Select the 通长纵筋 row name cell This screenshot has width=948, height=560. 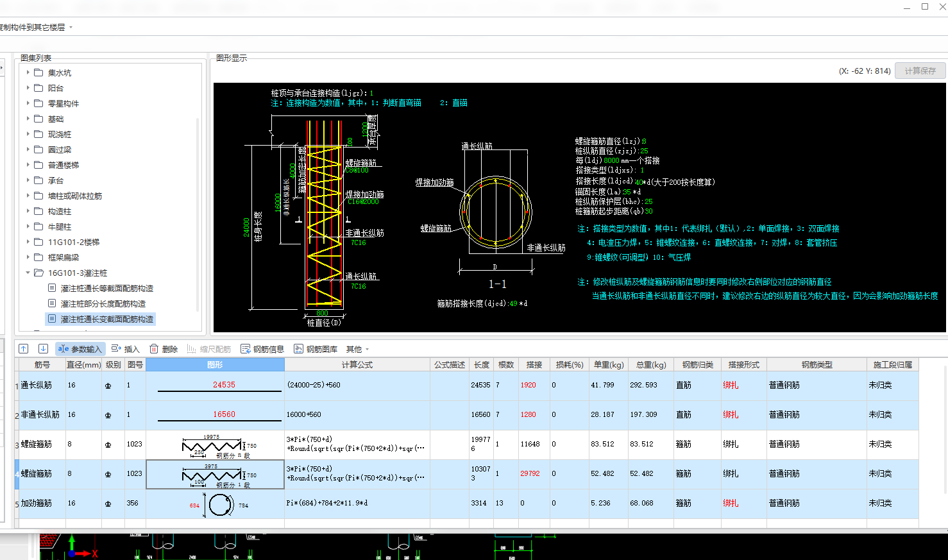pos(42,385)
